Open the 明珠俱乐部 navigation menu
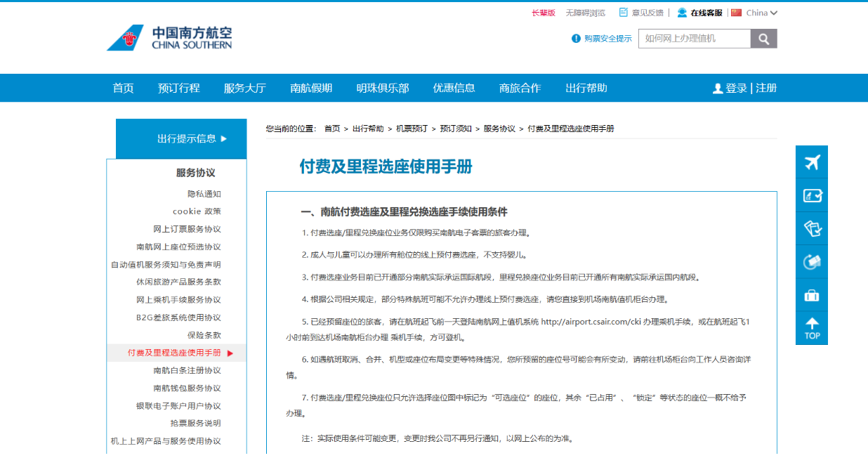868x458 pixels. (x=382, y=88)
